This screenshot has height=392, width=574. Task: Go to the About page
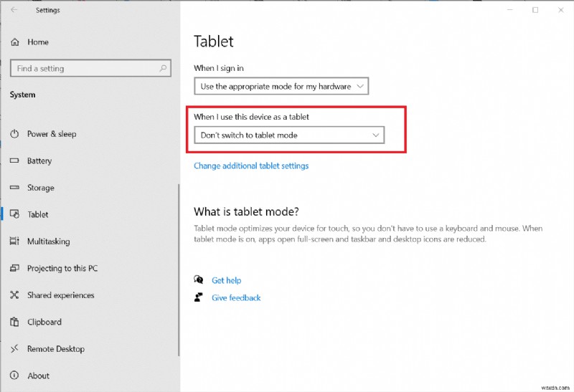pos(38,376)
